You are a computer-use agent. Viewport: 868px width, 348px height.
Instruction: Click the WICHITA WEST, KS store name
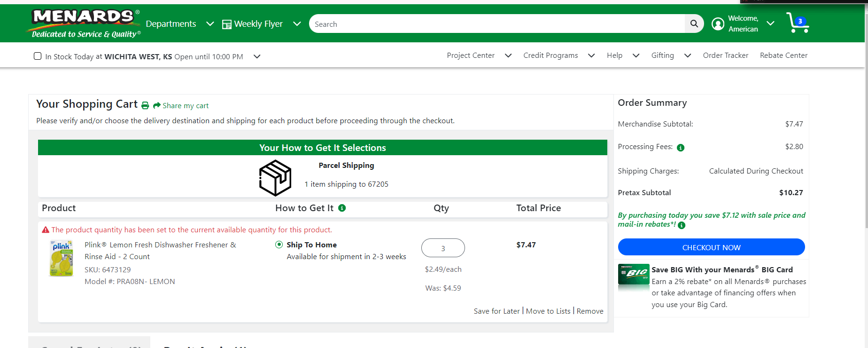pyautogui.click(x=138, y=57)
